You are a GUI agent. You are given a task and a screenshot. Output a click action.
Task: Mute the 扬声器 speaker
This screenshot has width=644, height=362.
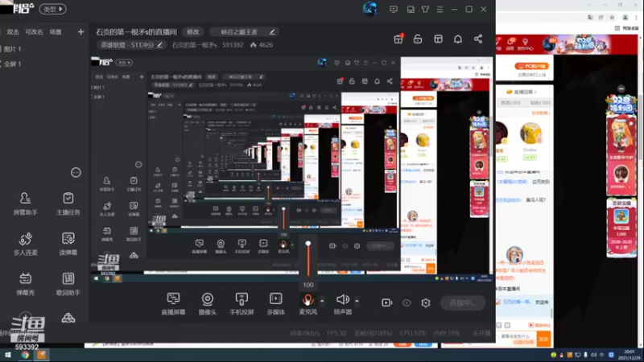[343, 304]
